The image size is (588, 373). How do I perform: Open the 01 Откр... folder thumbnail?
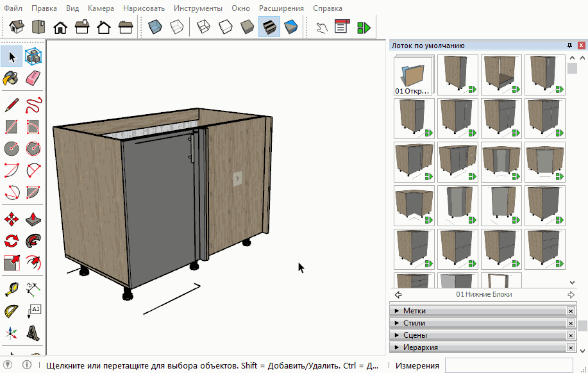pyautogui.click(x=413, y=76)
